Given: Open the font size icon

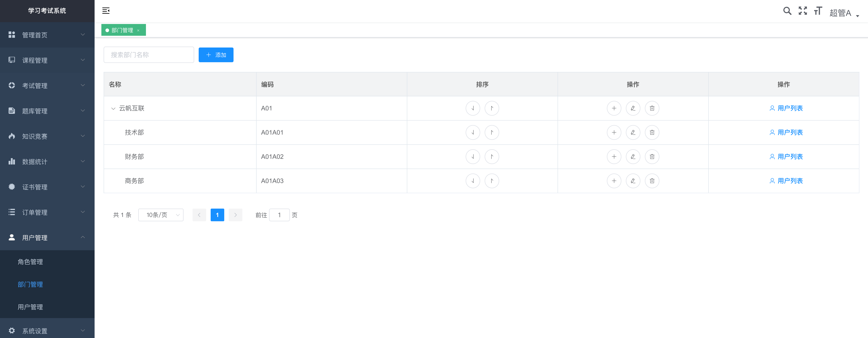Looking at the screenshot, I should pyautogui.click(x=818, y=11).
